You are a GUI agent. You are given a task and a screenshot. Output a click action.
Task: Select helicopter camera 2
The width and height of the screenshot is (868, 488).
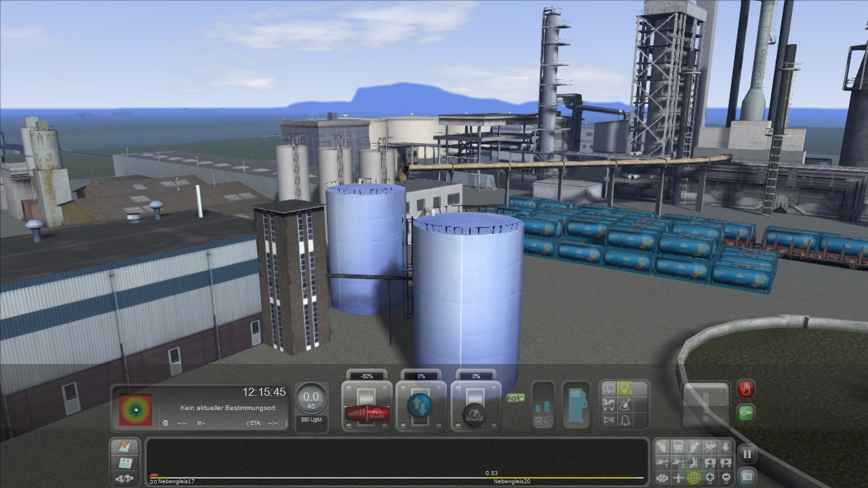678,463
